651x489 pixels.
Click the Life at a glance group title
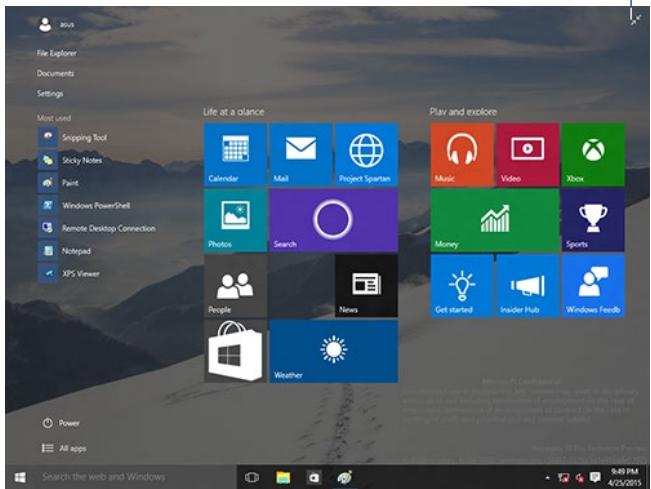click(x=233, y=112)
